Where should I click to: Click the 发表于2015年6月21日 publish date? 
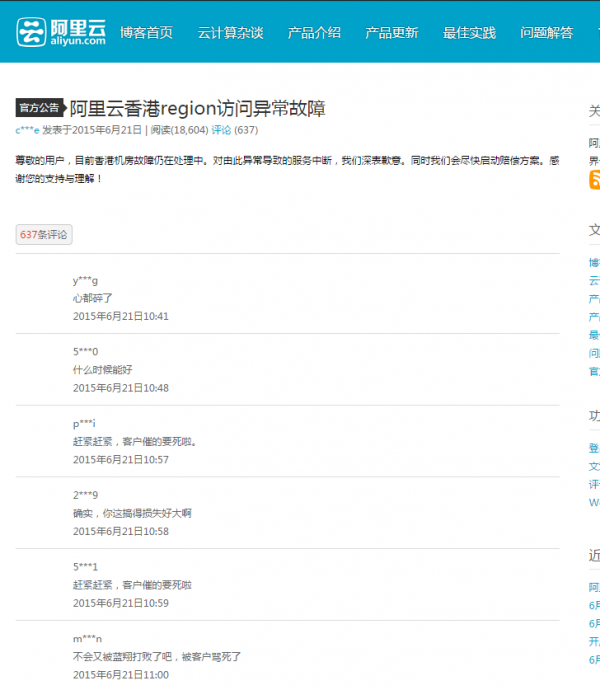tap(92, 130)
